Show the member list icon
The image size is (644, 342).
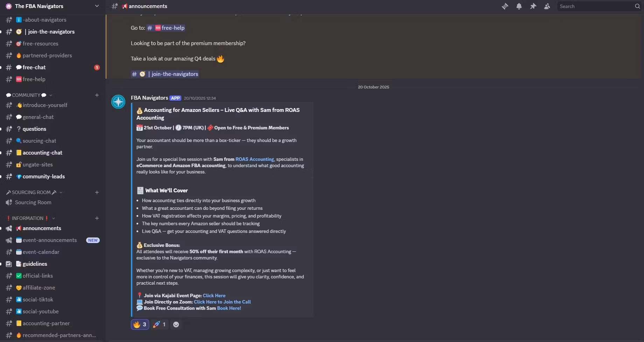point(547,6)
